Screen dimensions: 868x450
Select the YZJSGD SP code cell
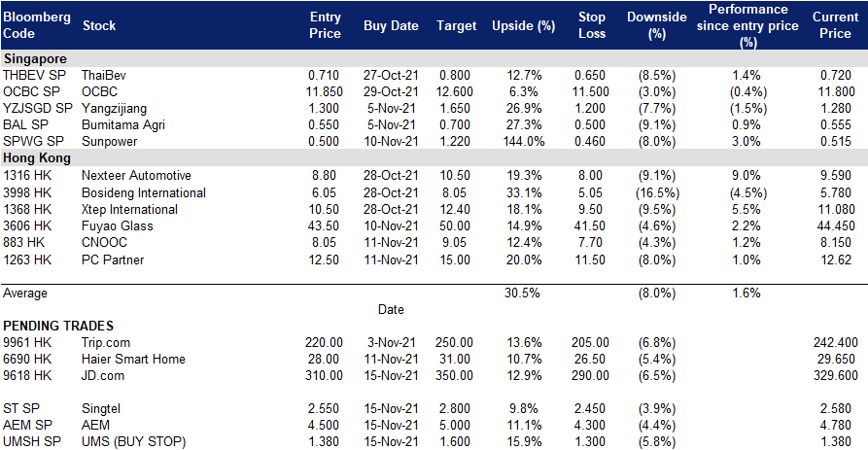(38, 109)
